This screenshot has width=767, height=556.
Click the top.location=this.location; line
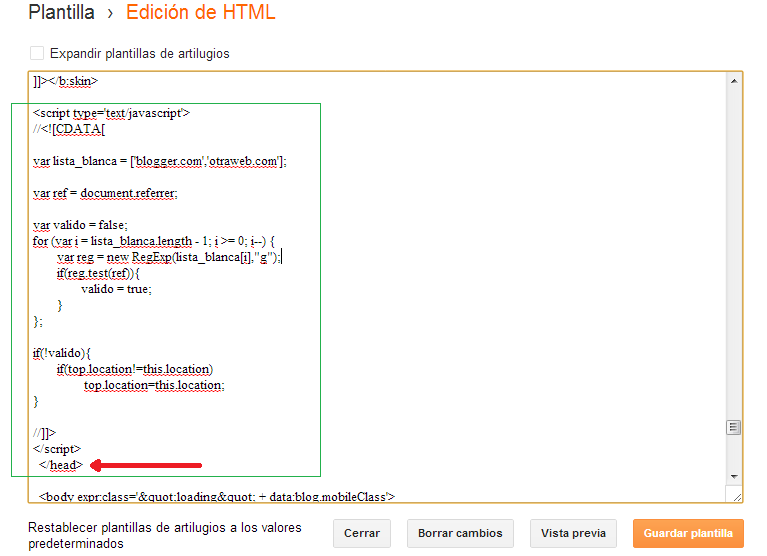(x=154, y=385)
